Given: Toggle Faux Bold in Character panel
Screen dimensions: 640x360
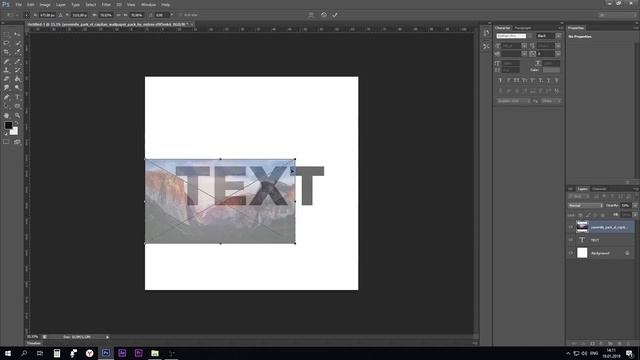Looking at the screenshot, I should point(500,81).
